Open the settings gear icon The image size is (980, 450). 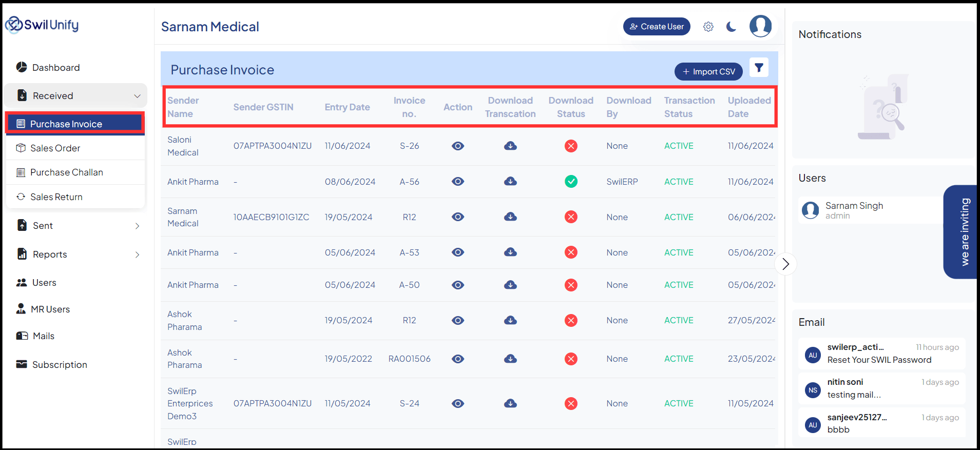pos(708,27)
